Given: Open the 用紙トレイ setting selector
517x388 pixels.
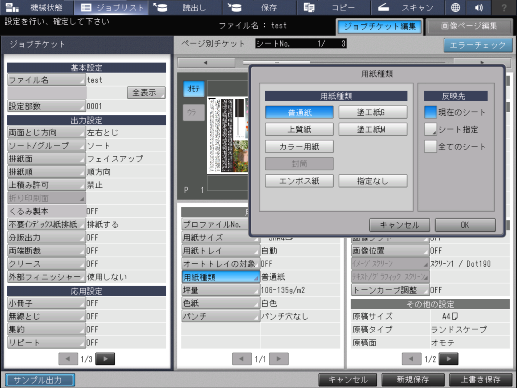Looking at the screenshot, I should tap(220, 251).
